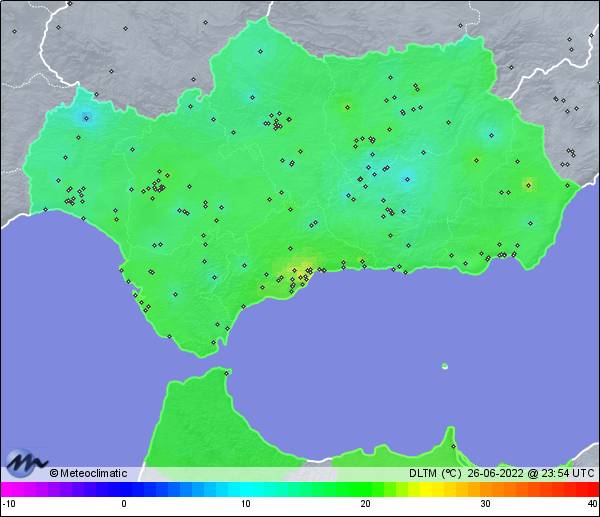Click the DLTM (°C) label

pyautogui.click(x=435, y=473)
